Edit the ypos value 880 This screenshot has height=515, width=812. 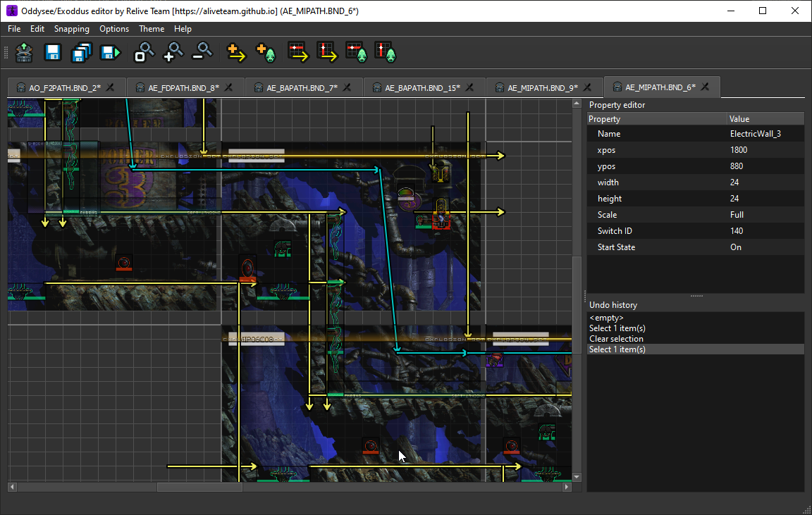tap(766, 166)
